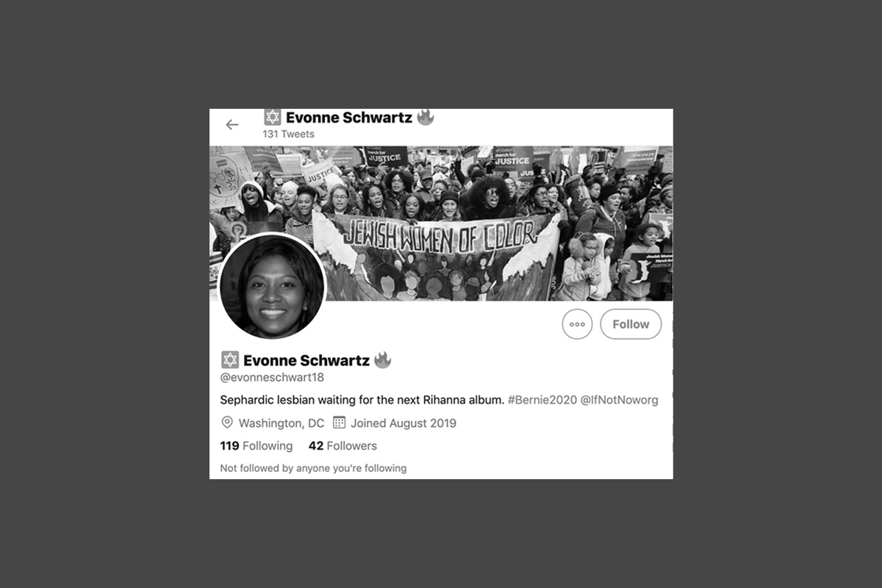Click the Star of David emoji in top header
This screenshot has height=588, width=882.
273,117
